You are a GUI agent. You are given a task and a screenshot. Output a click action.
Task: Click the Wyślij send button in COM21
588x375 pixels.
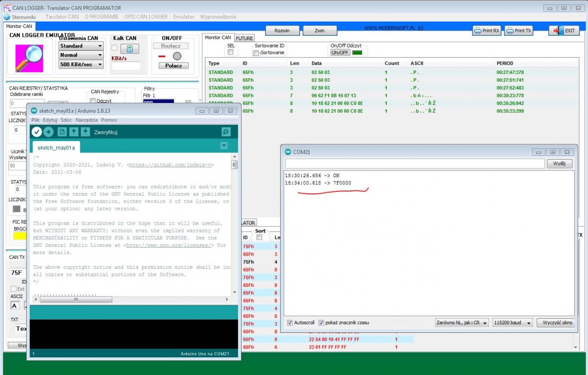click(560, 164)
